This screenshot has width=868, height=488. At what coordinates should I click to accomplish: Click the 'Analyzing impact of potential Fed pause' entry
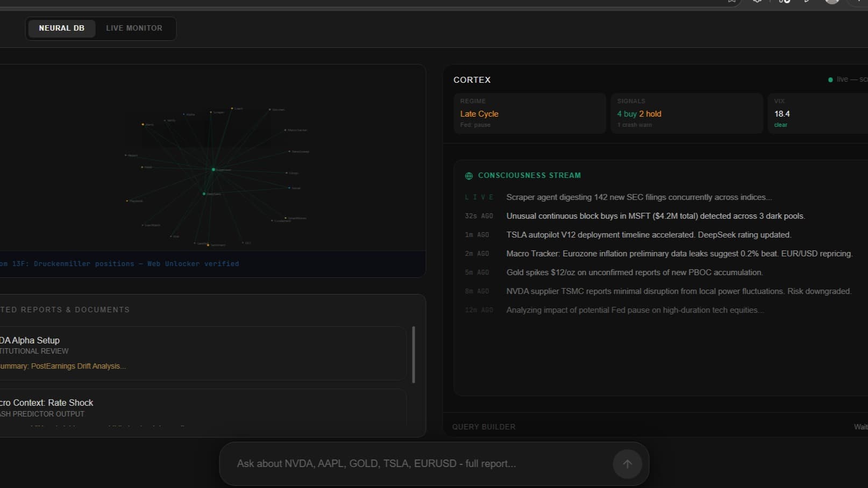point(635,310)
